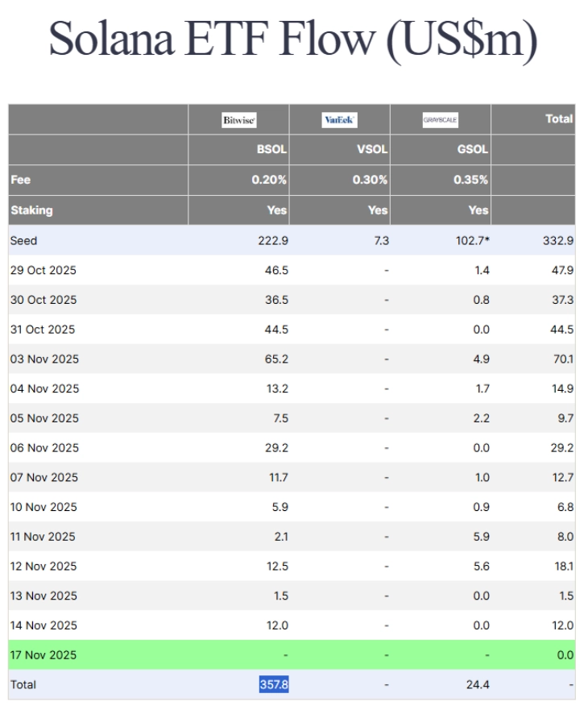This screenshot has height=706, width=588.
Task: Click the Solana ETF Flow title
Action: [293, 38]
